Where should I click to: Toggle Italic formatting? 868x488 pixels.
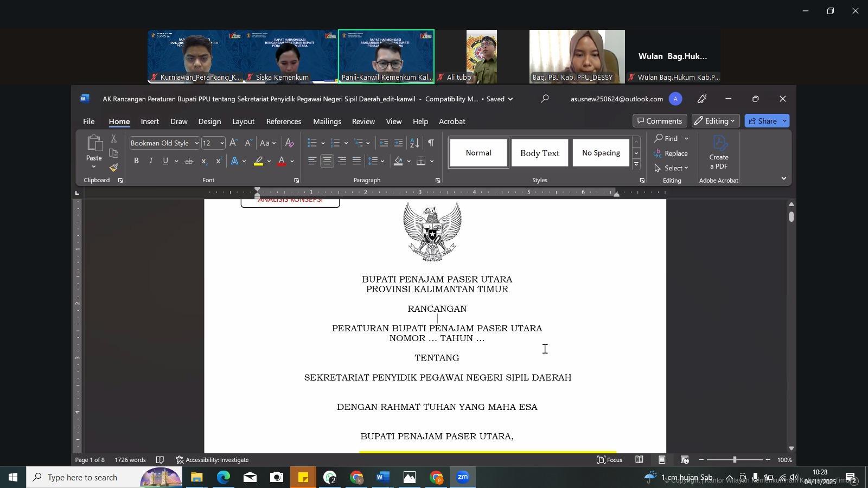[x=151, y=161]
